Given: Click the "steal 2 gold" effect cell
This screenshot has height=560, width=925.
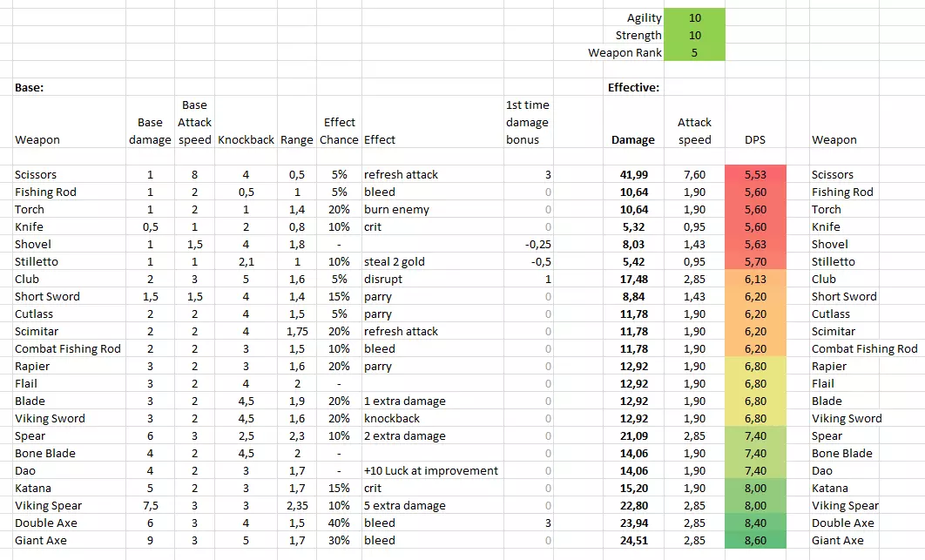Looking at the screenshot, I should [x=395, y=262].
